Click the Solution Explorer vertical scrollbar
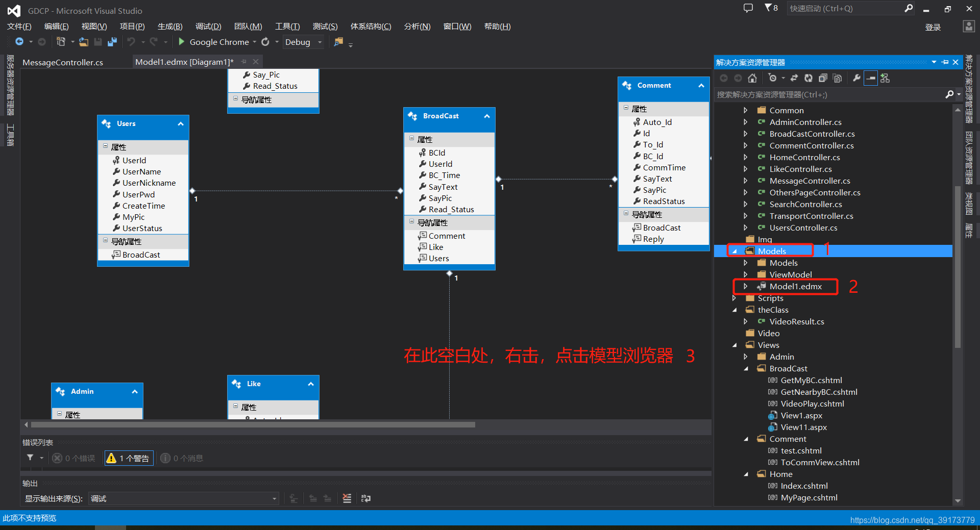Image resolution: width=980 pixels, height=530 pixels. click(958, 266)
